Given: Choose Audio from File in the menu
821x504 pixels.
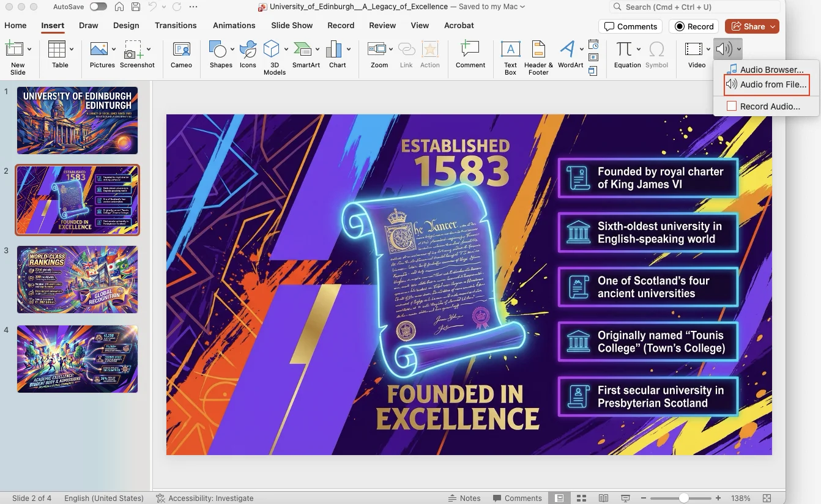Looking at the screenshot, I should (x=767, y=84).
